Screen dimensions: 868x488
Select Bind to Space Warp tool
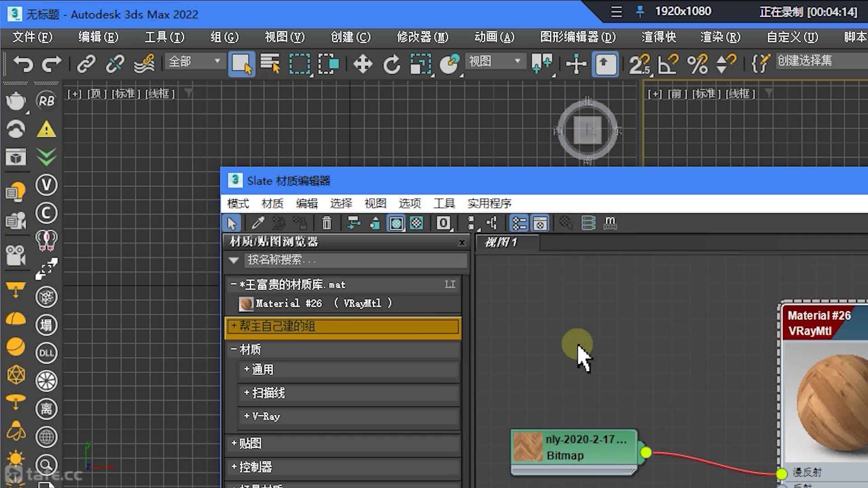click(x=144, y=64)
